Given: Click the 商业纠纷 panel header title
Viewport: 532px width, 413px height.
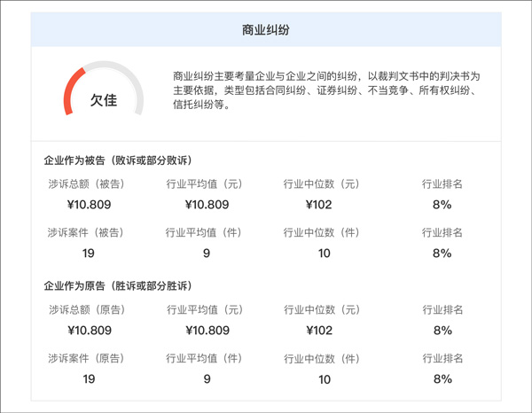Looking at the screenshot, I should (x=266, y=30).
